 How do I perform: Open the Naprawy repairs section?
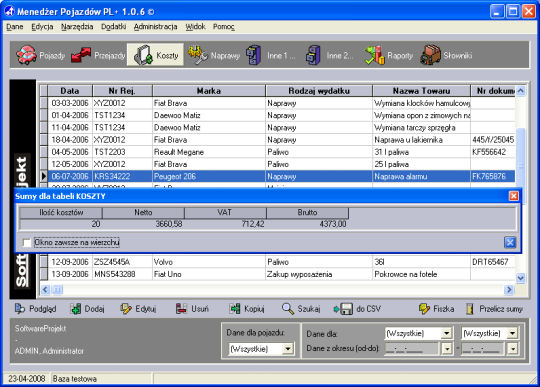(214, 55)
